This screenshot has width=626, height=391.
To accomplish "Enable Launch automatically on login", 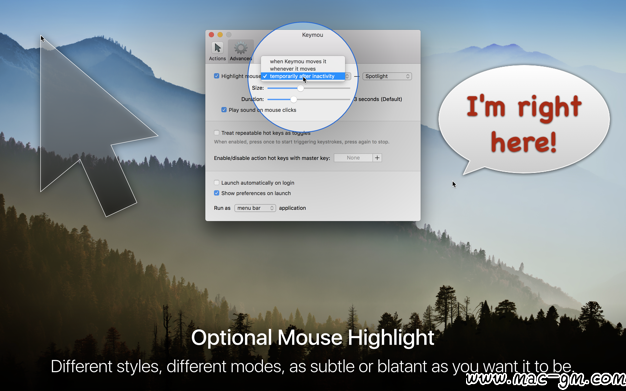I will coord(216,183).
